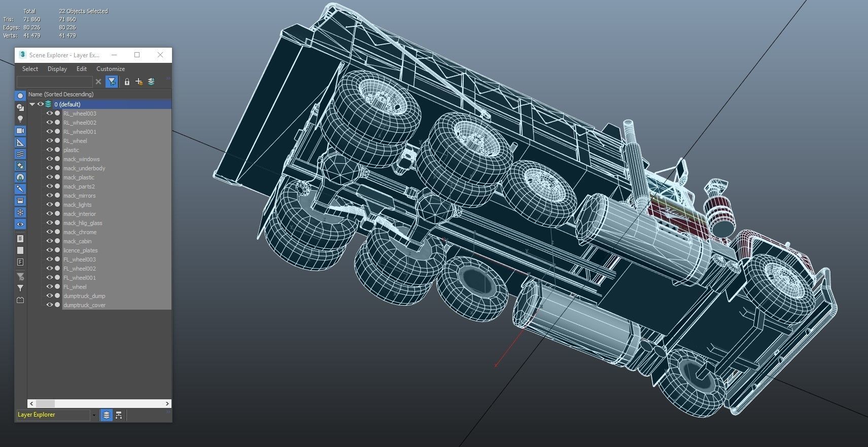Toggle display of shapes filter
Viewport: 868px width, 447px height.
coord(20,107)
